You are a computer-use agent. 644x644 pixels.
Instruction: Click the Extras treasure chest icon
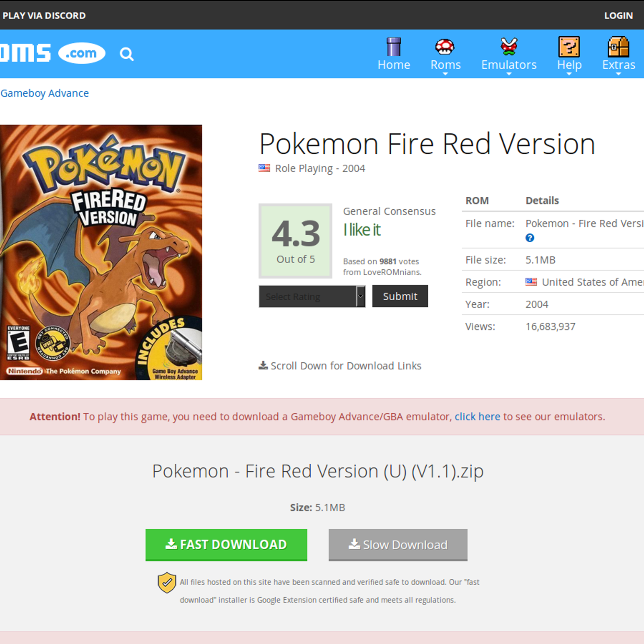[x=619, y=47]
